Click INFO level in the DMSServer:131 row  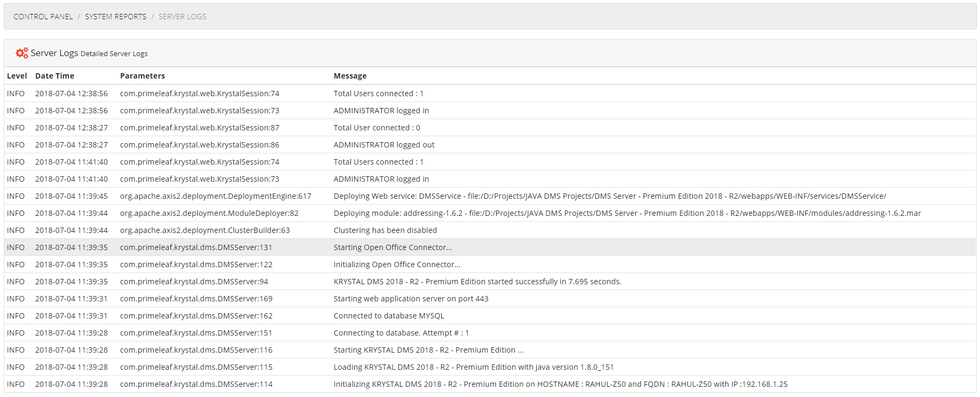pos(16,247)
